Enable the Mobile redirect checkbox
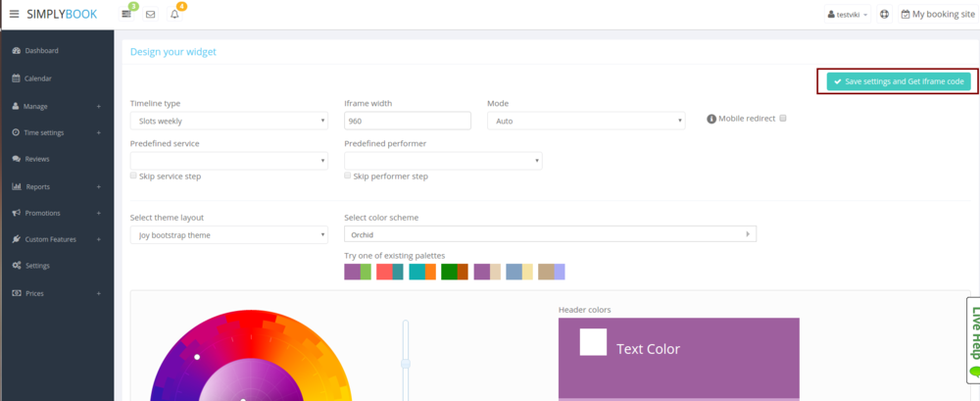This screenshot has height=401, width=980. 783,119
